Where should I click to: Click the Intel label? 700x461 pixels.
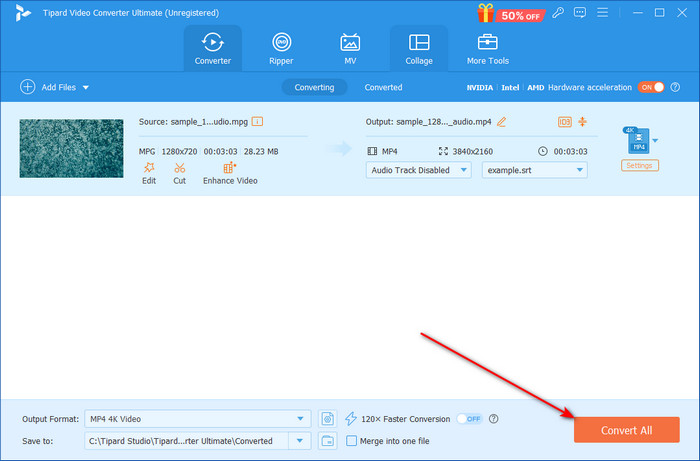[x=510, y=87]
